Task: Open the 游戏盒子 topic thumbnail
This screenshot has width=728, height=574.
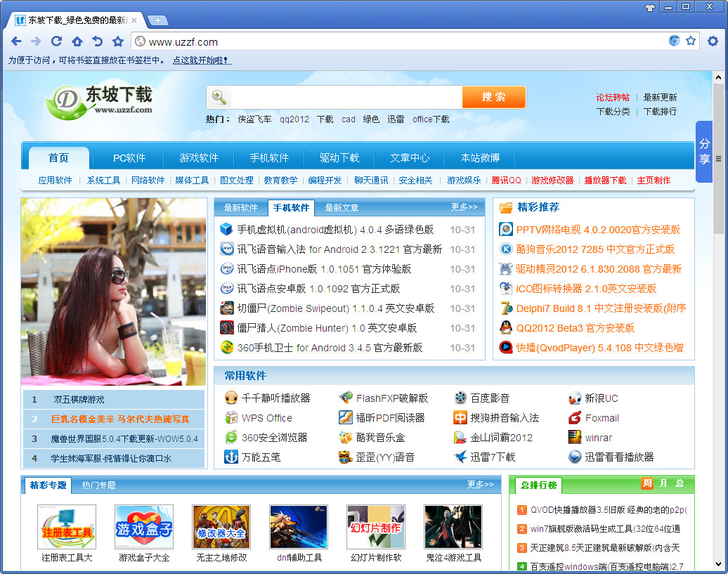Action: [144, 527]
